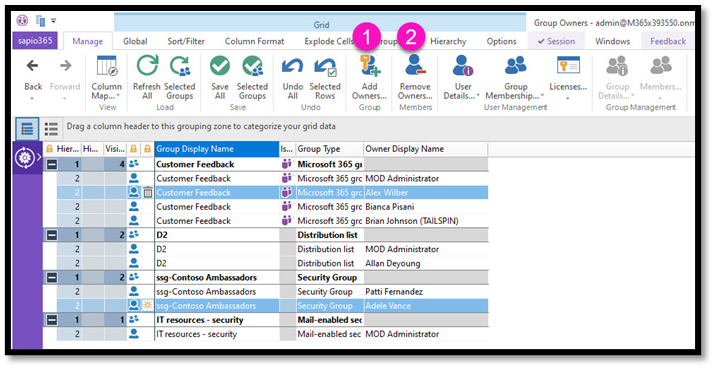Collapse the IT resources - security group
Screen dimensions: 714x368
coord(52,320)
